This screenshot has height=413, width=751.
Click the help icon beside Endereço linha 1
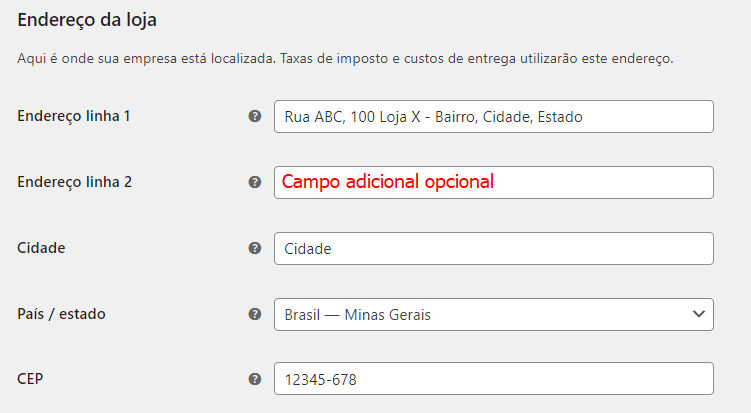pos(255,116)
